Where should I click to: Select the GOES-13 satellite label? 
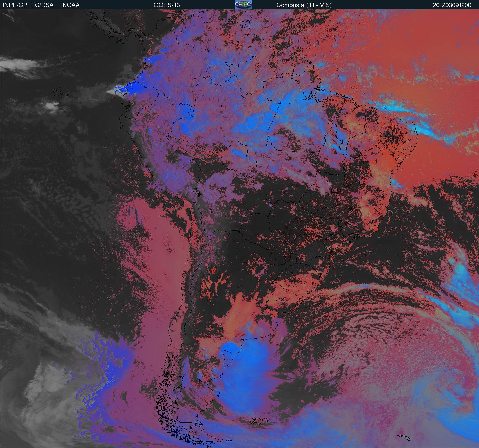[166, 5]
